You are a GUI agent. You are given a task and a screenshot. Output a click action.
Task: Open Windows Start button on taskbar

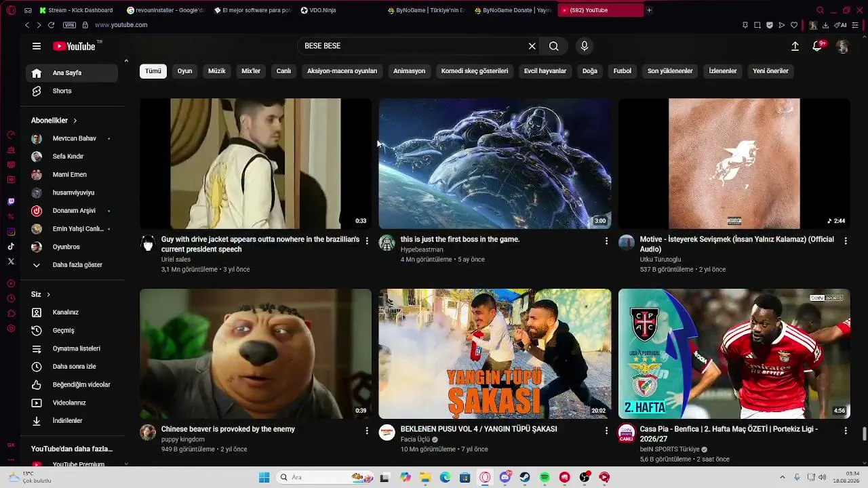click(x=264, y=477)
